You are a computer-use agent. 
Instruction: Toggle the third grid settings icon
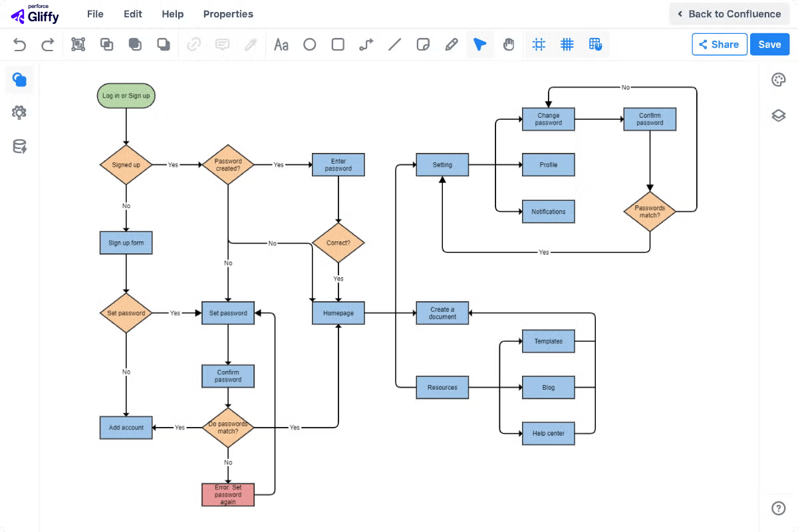click(x=595, y=45)
